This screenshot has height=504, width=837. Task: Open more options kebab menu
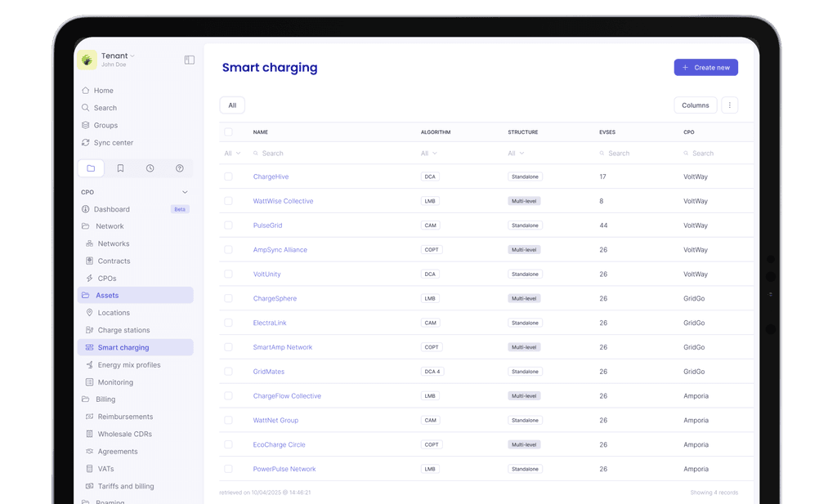[x=730, y=105]
